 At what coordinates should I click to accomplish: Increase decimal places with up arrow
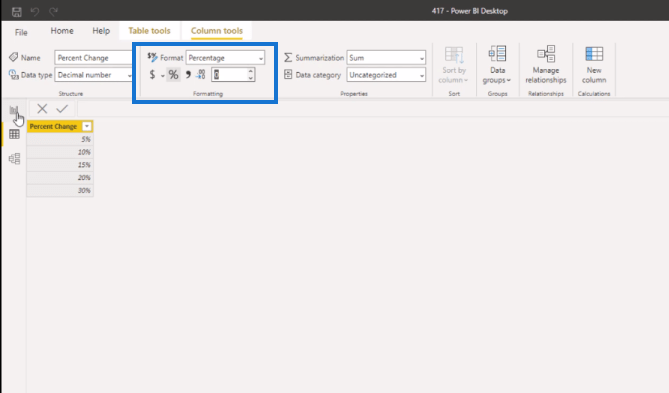click(251, 71)
